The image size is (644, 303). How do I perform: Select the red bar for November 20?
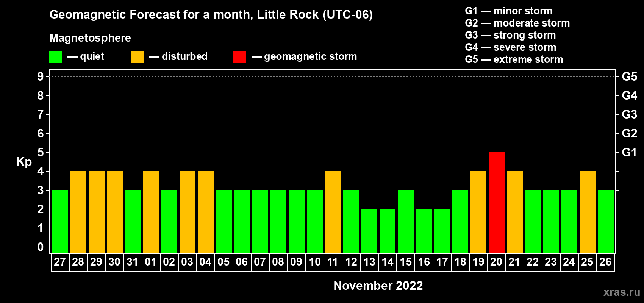coord(497,202)
